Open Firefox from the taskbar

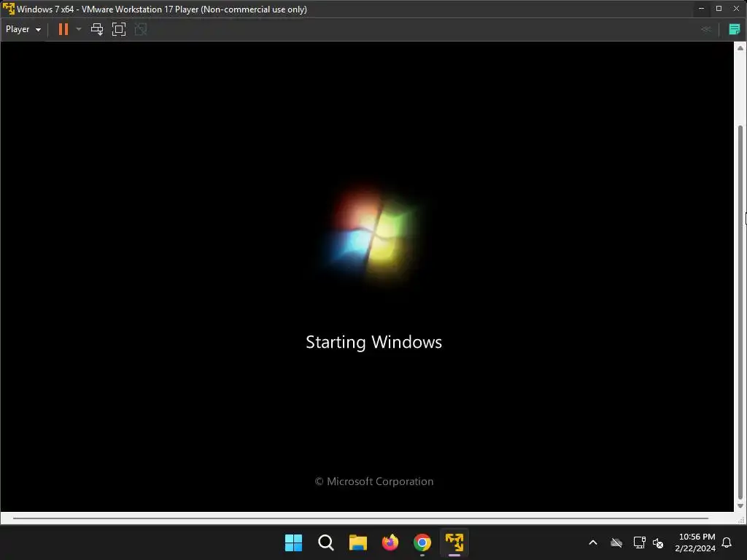pyautogui.click(x=390, y=542)
